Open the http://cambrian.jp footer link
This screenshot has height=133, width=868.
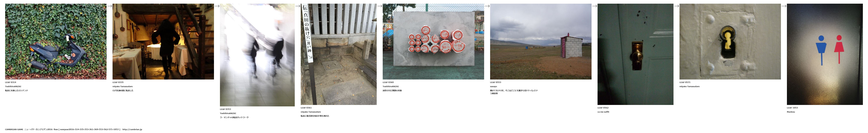(x=132, y=129)
